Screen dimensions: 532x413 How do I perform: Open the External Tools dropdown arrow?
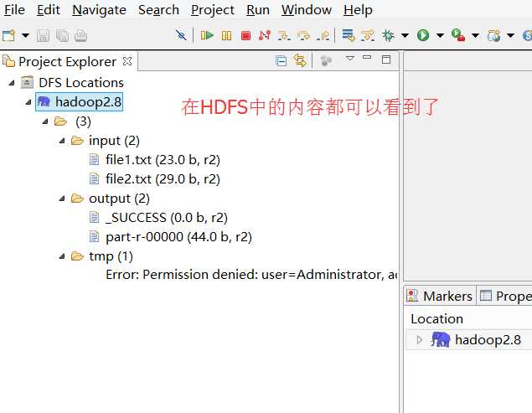click(x=475, y=35)
